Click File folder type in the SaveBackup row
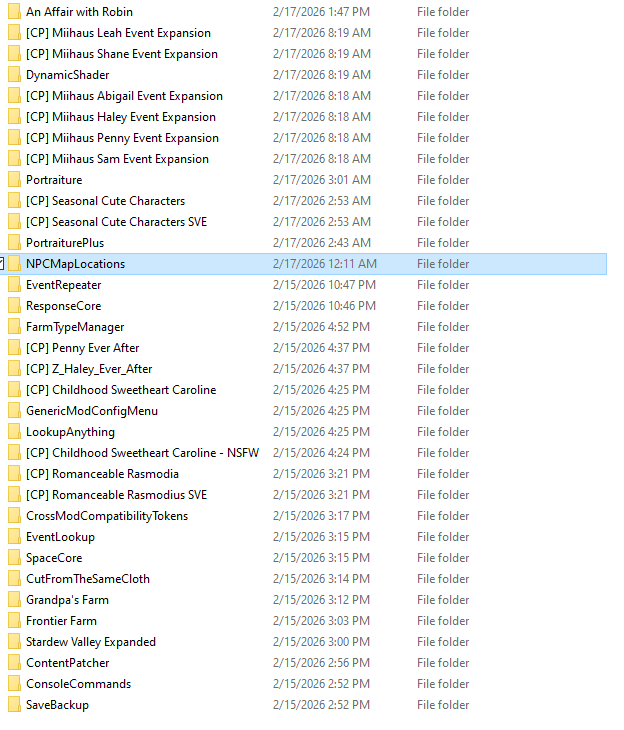The height and width of the screenshot is (730, 624). coord(443,705)
